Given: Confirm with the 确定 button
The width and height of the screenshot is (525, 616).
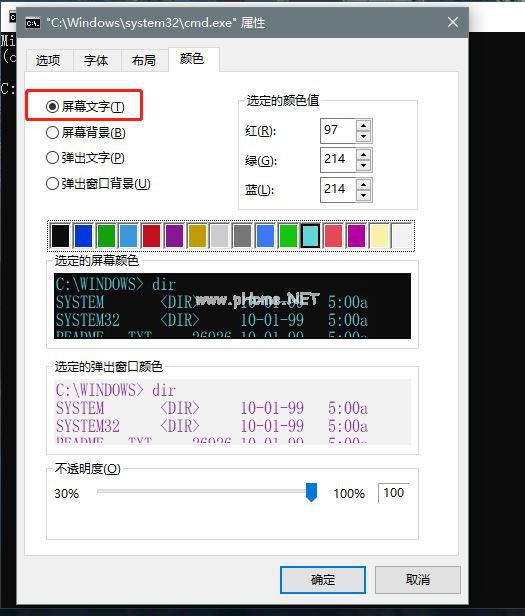Looking at the screenshot, I should [323, 579].
